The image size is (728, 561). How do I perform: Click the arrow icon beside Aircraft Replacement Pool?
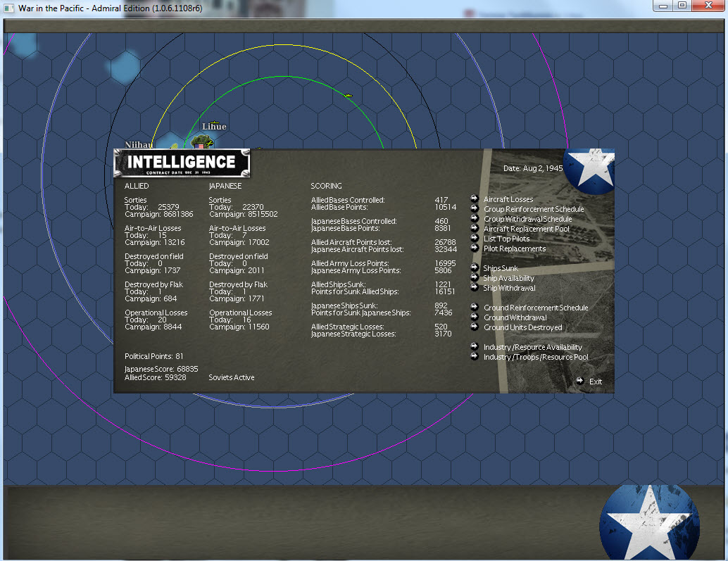click(x=475, y=227)
